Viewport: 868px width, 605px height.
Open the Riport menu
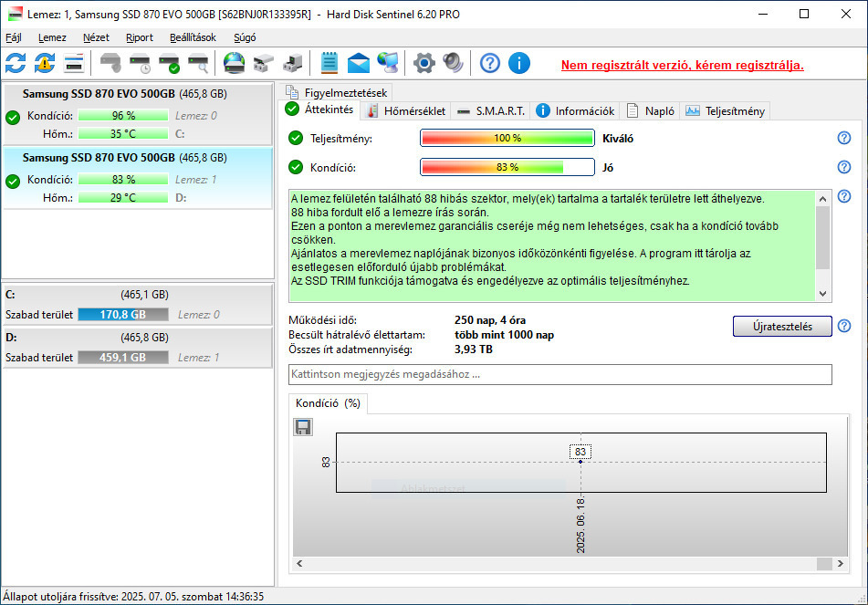(x=140, y=37)
